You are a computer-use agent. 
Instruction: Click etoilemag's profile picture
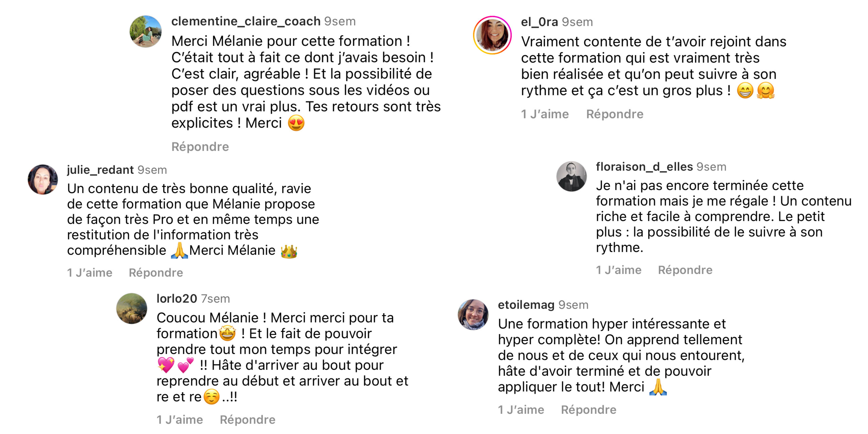(473, 314)
